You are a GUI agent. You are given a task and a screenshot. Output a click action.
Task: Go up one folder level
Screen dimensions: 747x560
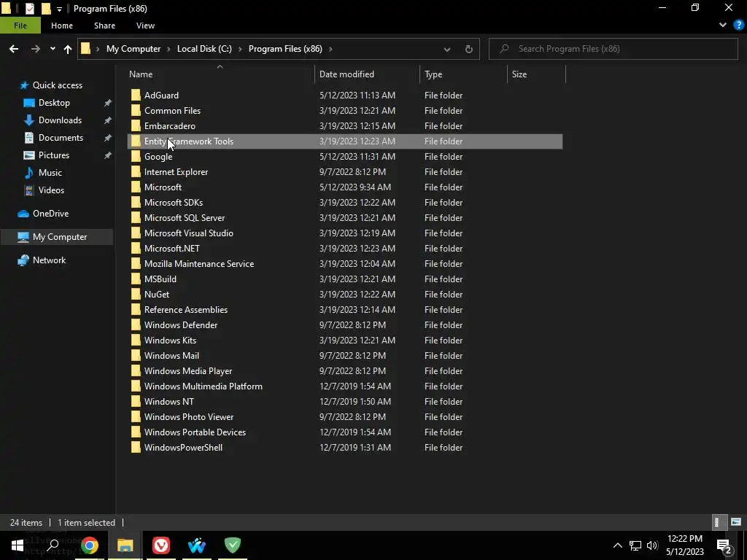point(68,49)
